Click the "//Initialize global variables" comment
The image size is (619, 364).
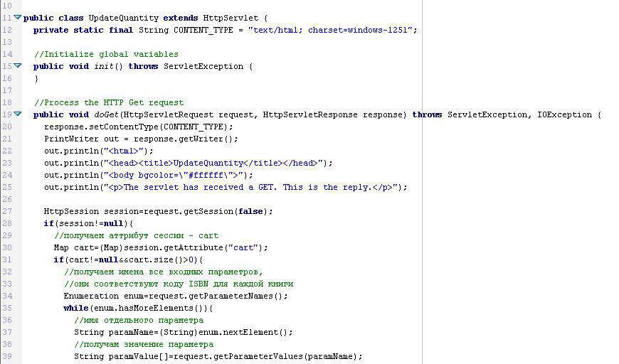tap(106, 54)
